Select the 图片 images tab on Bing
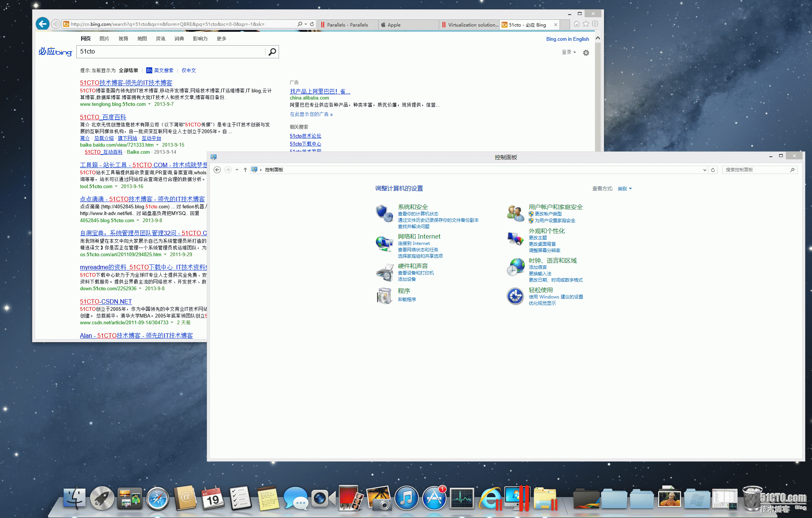Screen dimensions: 812x518 coord(104,39)
